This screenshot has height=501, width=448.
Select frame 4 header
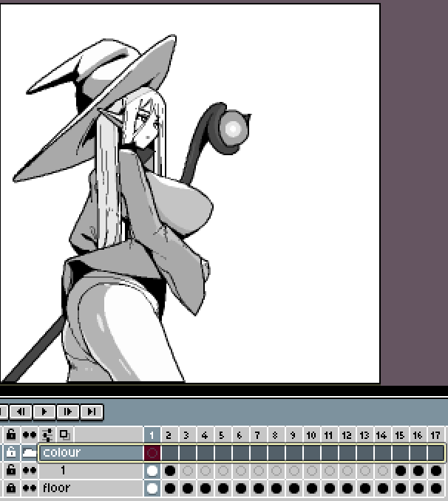click(x=206, y=434)
